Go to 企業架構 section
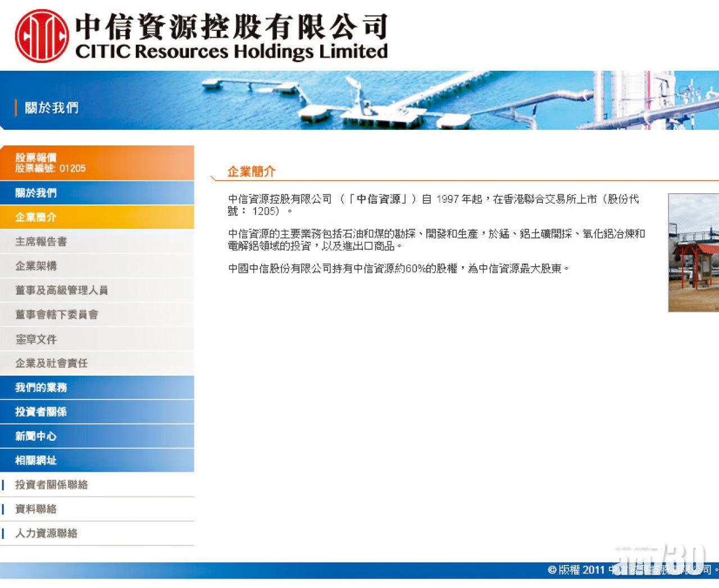This screenshot has height=588, width=719. [x=97, y=266]
